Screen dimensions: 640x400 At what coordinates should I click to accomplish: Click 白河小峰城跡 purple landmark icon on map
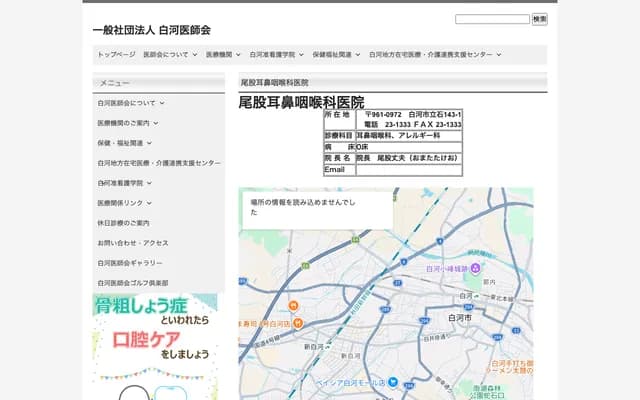pyautogui.click(x=477, y=268)
